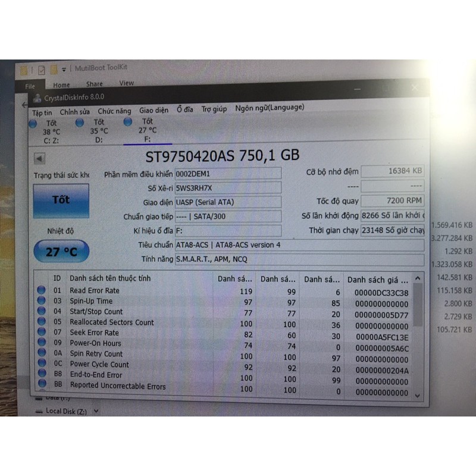Click the Explorer back arrow
This screenshot has height=476, width=476.
(24, 105)
